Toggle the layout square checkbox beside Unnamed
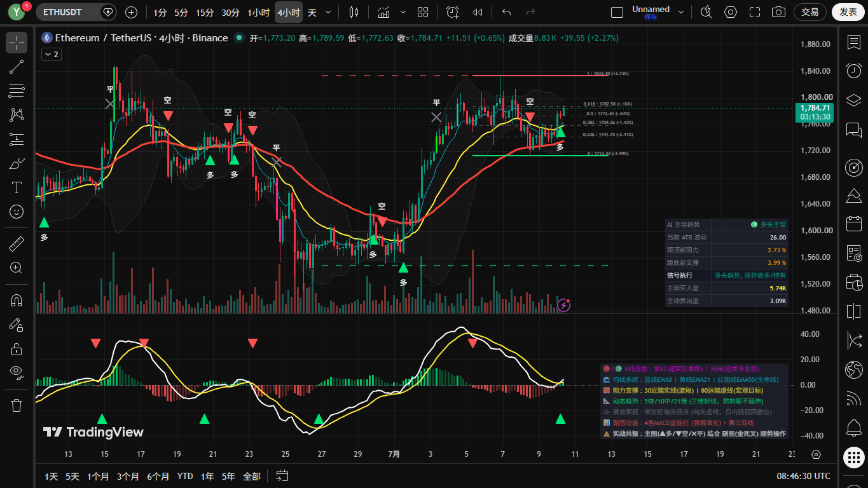This screenshot has width=868, height=488. click(617, 12)
